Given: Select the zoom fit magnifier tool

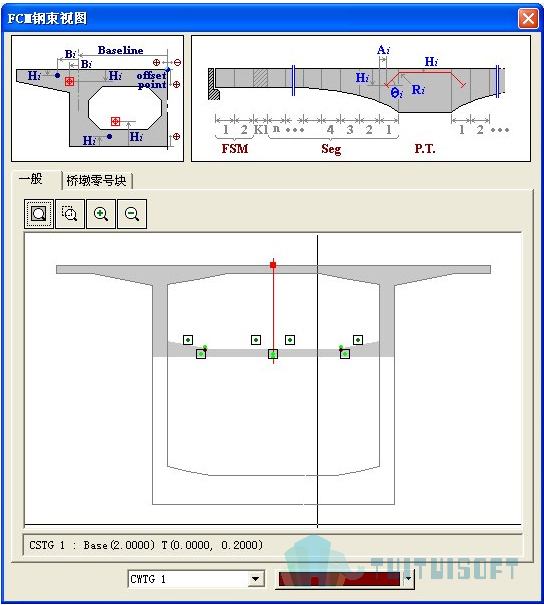Looking at the screenshot, I should click(39, 214).
